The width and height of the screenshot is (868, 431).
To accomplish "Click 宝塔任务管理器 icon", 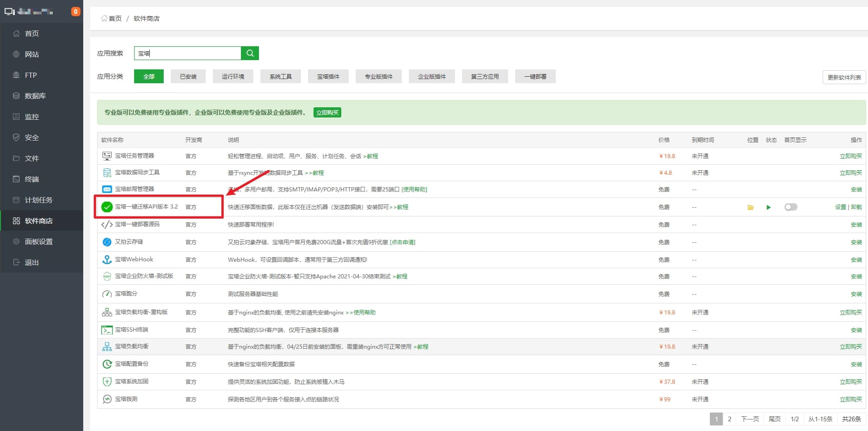I will 107,156.
